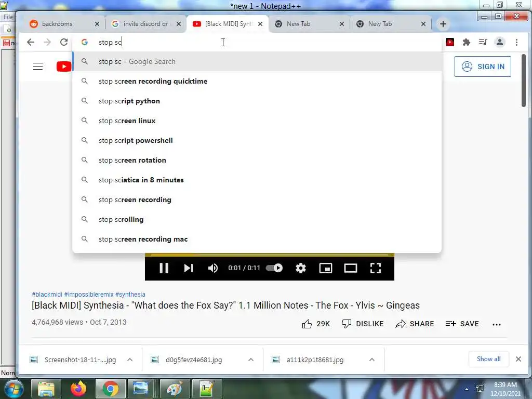Select 'stop sc - Google Search' suggestion
Screen dimensions: 532x399
pyautogui.click(x=257, y=62)
